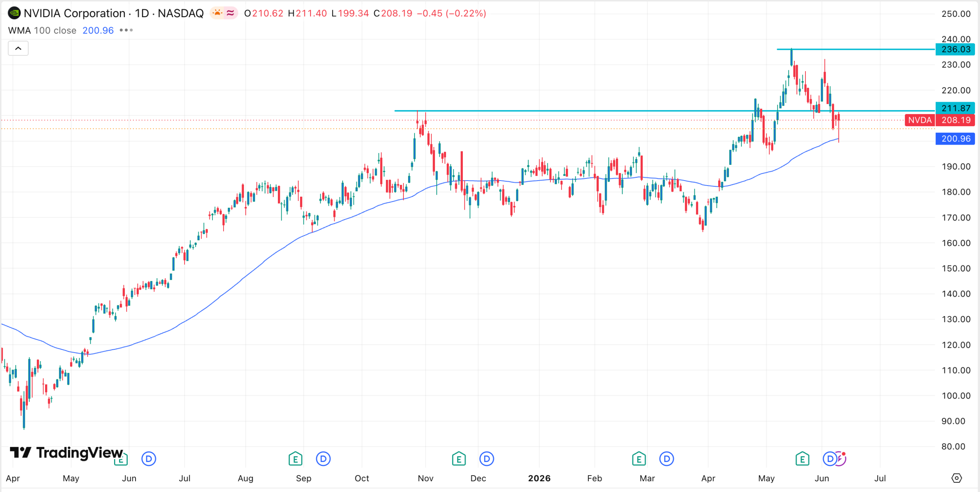Screen dimensions: 980x492
Task: Click the 160.00 price axis label
Action: tap(956, 243)
